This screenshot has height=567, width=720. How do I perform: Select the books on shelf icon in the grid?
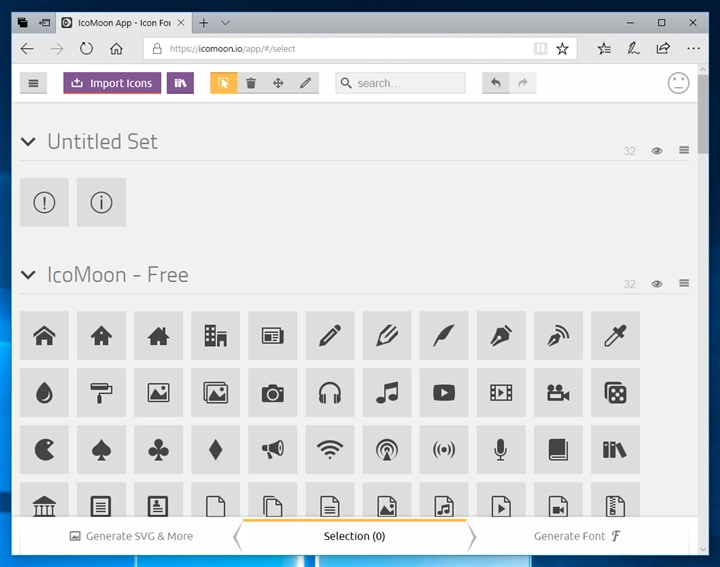pos(615,449)
